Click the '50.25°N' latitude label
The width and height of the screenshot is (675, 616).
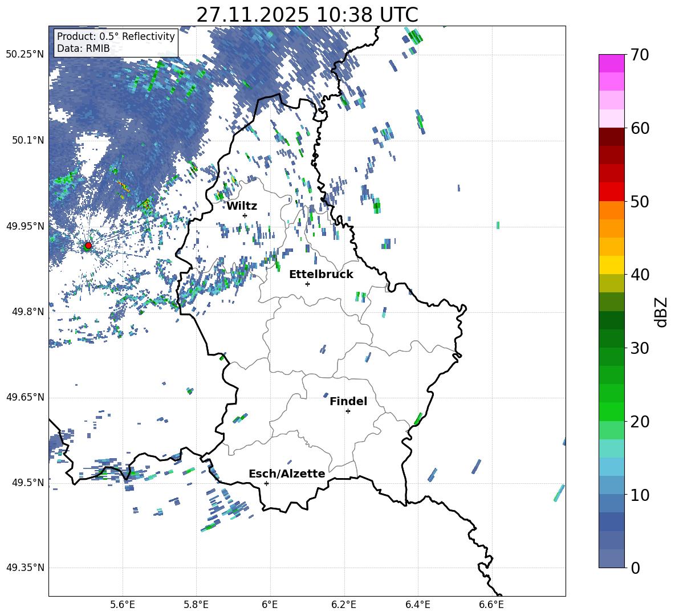[x=25, y=55]
